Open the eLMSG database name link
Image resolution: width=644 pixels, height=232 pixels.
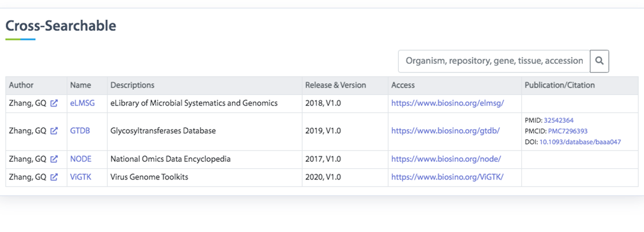[82, 103]
